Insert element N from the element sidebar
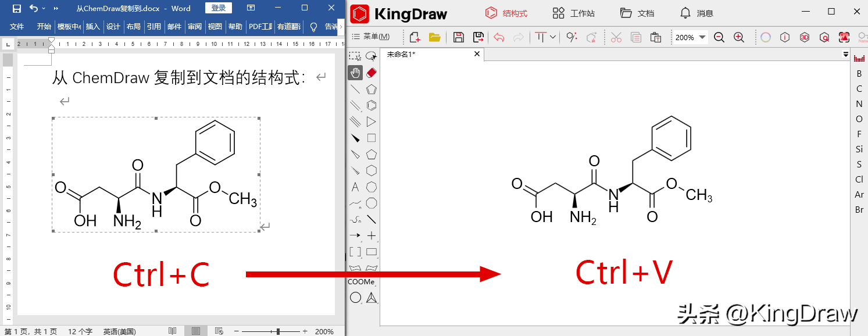This screenshot has height=336, width=868. tap(859, 103)
